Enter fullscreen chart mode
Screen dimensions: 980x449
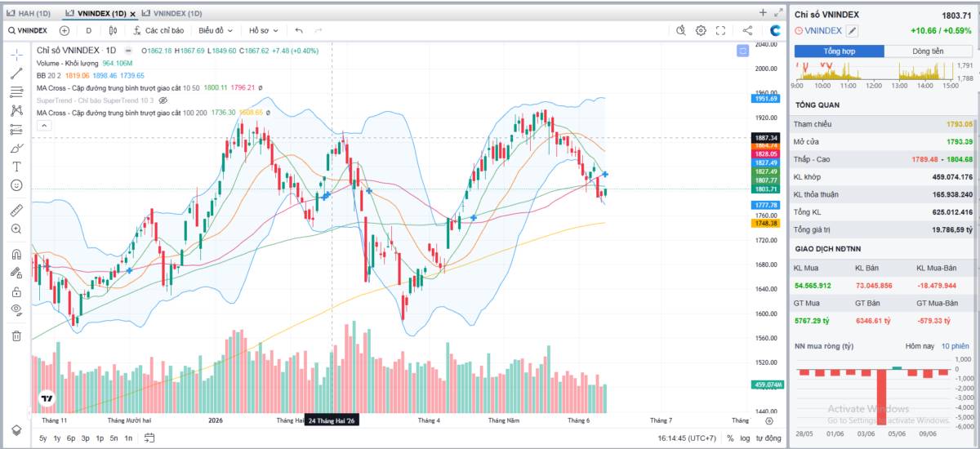[x=721, y=30]
